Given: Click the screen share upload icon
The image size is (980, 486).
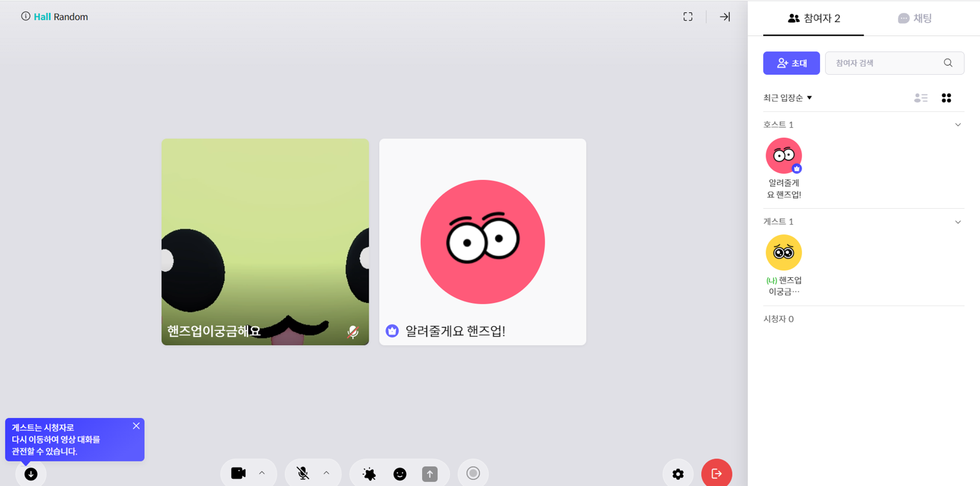Looking at the screenshot, I should click(430, 474).
